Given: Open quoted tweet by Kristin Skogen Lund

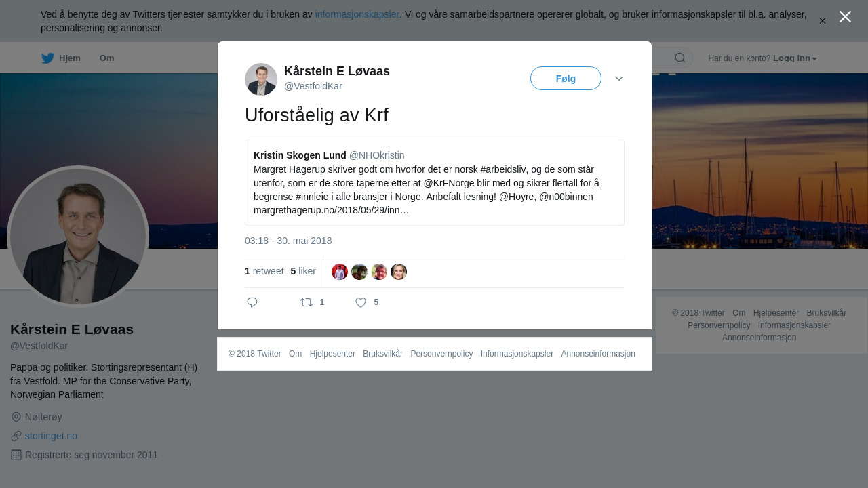Looking at the screenshot, I should [435, 182].
